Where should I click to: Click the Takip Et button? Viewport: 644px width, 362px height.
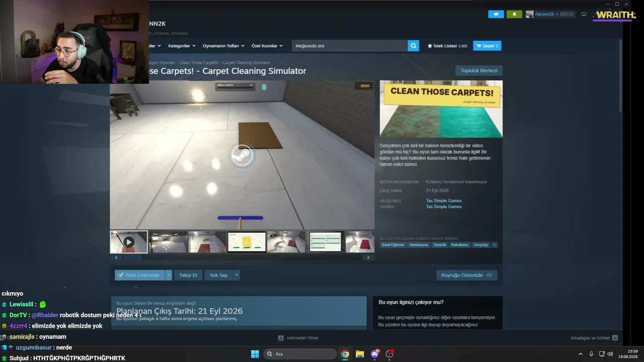click(188, 275)
